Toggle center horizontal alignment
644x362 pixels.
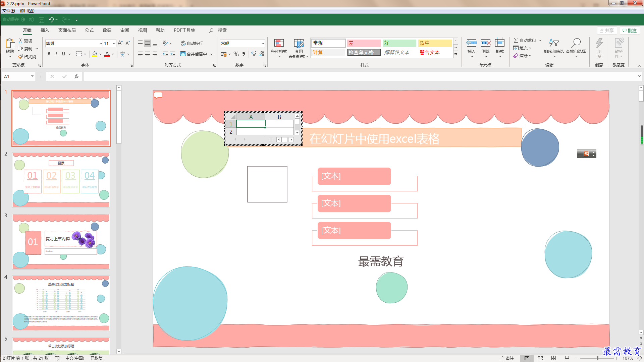click(148, 54)
